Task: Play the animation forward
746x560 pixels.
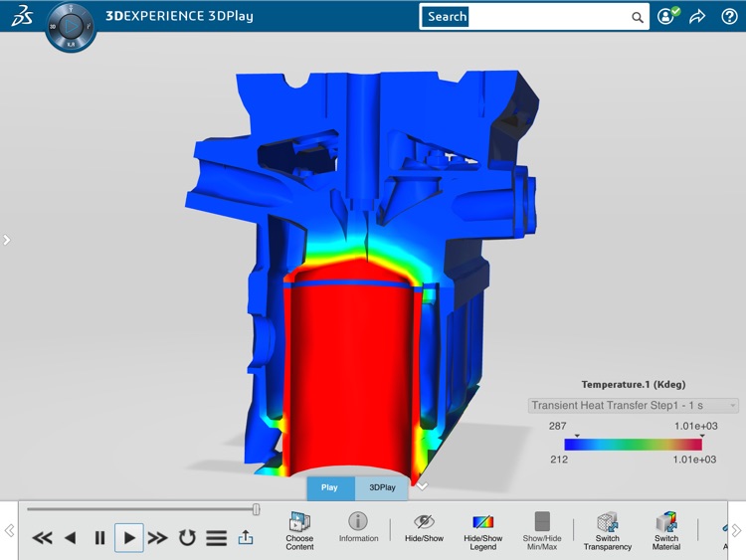Action: 129,538
